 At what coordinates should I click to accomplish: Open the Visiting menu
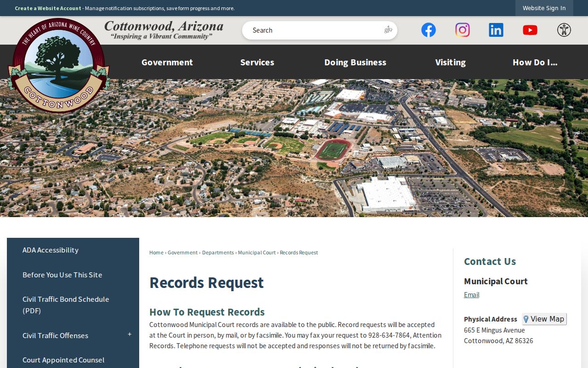(450, 62)
